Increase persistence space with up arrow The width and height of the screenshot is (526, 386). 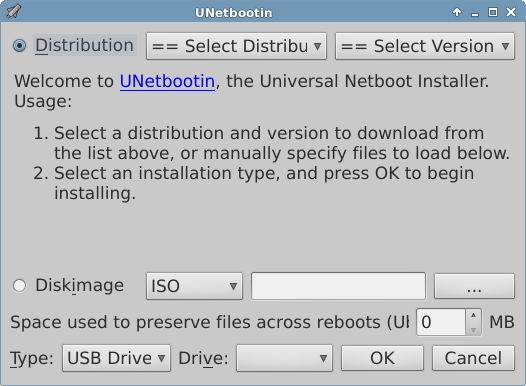coord(473,316)
